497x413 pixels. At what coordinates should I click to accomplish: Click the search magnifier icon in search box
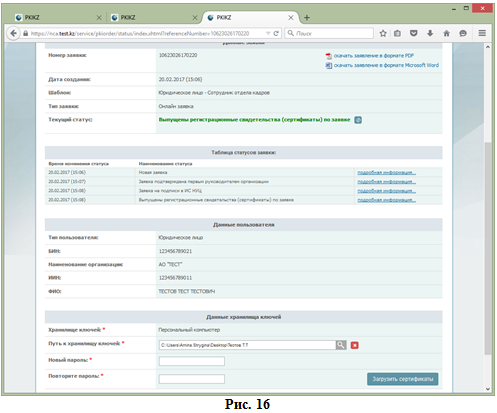click(x=291, y=33)
